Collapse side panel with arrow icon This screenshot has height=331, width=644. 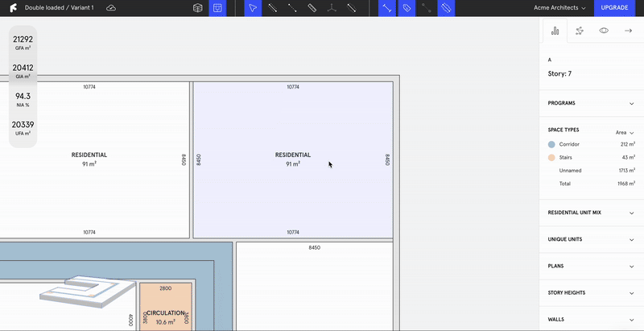628,31
